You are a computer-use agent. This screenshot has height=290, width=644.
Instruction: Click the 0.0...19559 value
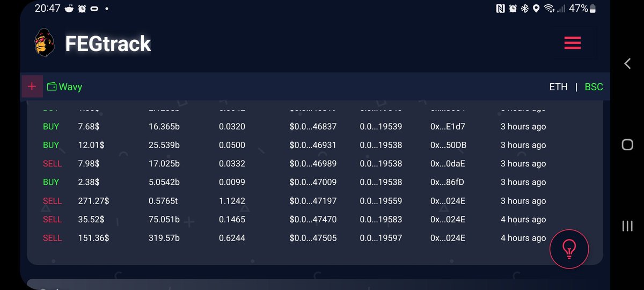click(x=381, y=201)
